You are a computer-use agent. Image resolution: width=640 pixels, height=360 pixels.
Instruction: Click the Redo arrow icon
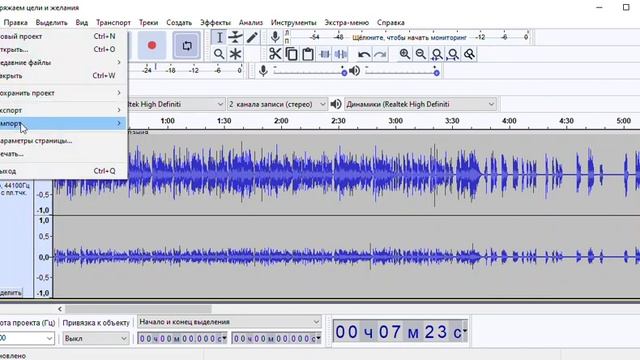pos(380,54)
